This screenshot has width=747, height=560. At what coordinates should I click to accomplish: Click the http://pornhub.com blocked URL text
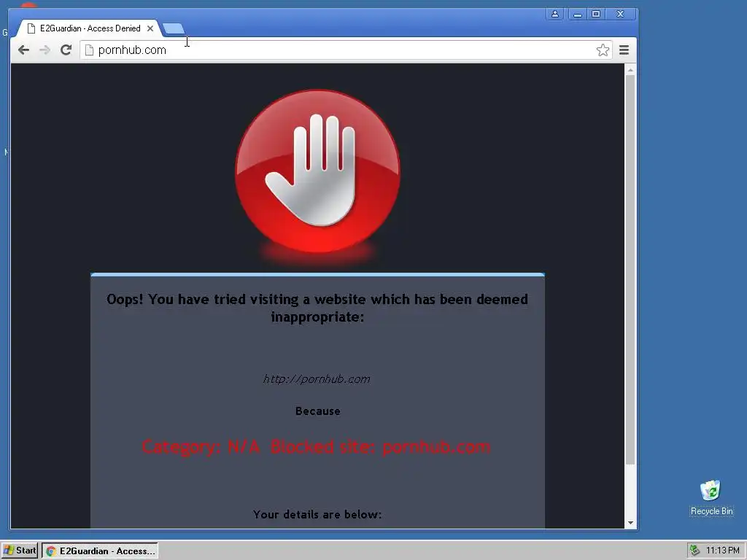click(x=317, y=379)
